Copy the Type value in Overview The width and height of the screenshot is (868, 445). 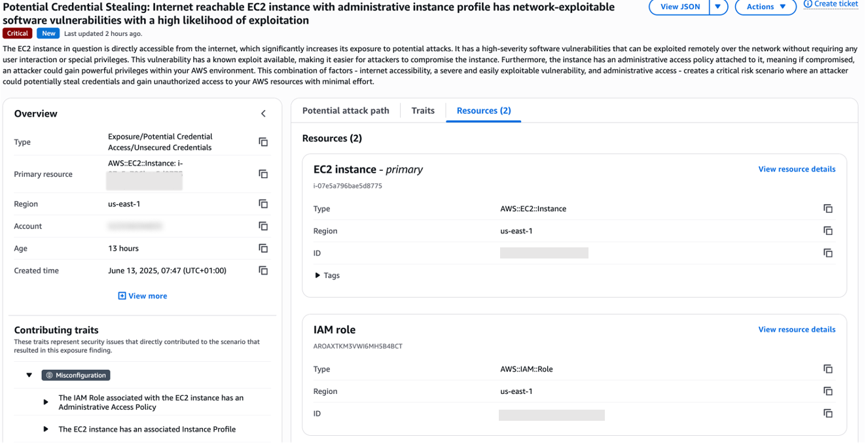pos(263,142)
